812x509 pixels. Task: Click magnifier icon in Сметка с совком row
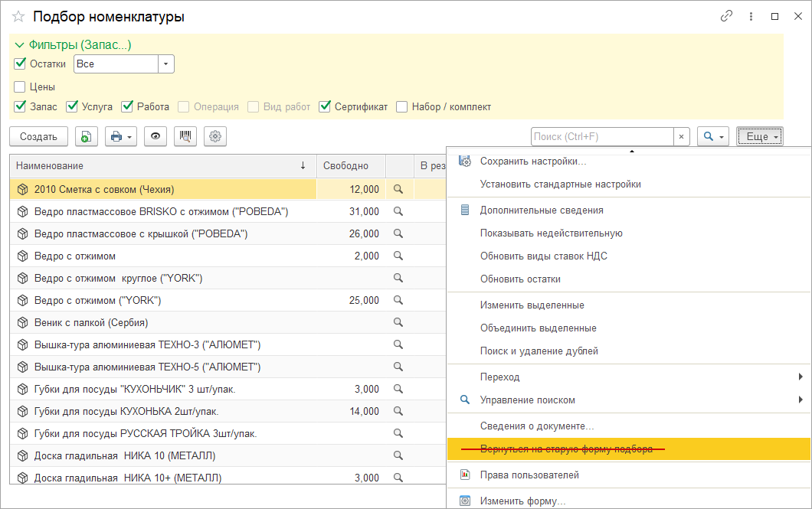(x=398, y=189)
